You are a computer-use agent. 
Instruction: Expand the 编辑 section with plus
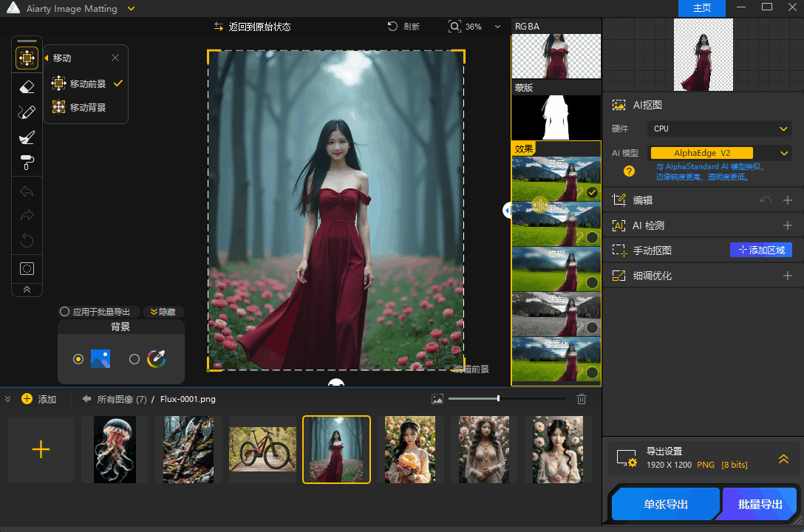[788, 200]
